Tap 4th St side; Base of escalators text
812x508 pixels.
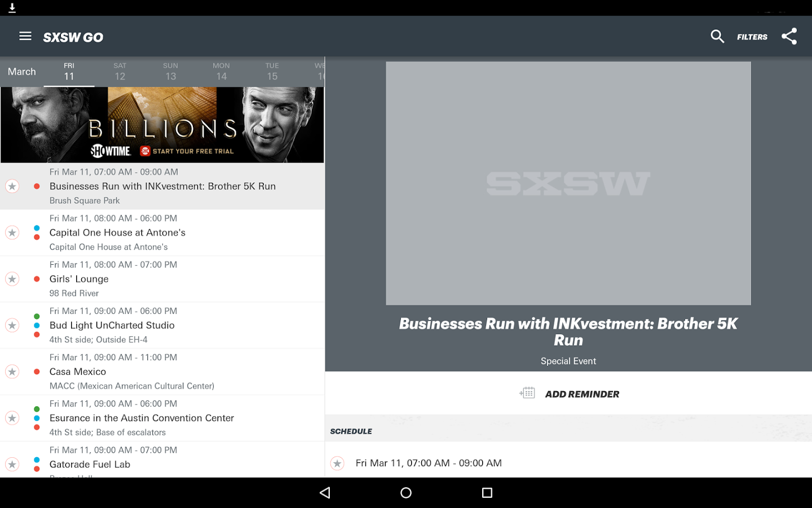click(x=108, y=432)
